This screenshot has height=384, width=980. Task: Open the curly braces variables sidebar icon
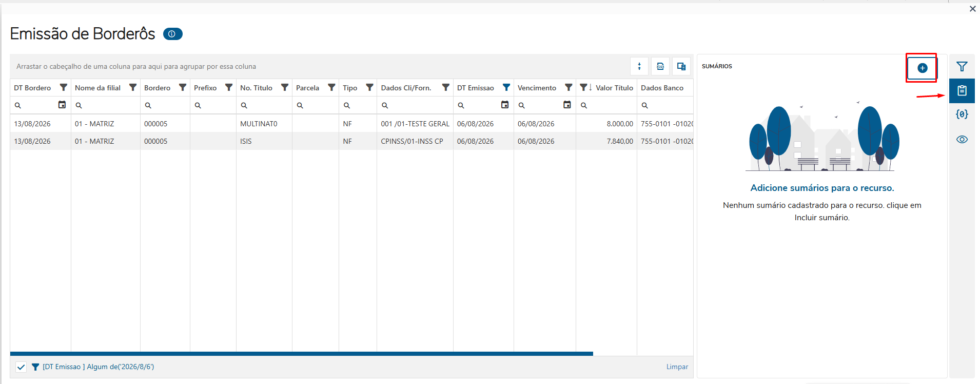tap(962, 114)
